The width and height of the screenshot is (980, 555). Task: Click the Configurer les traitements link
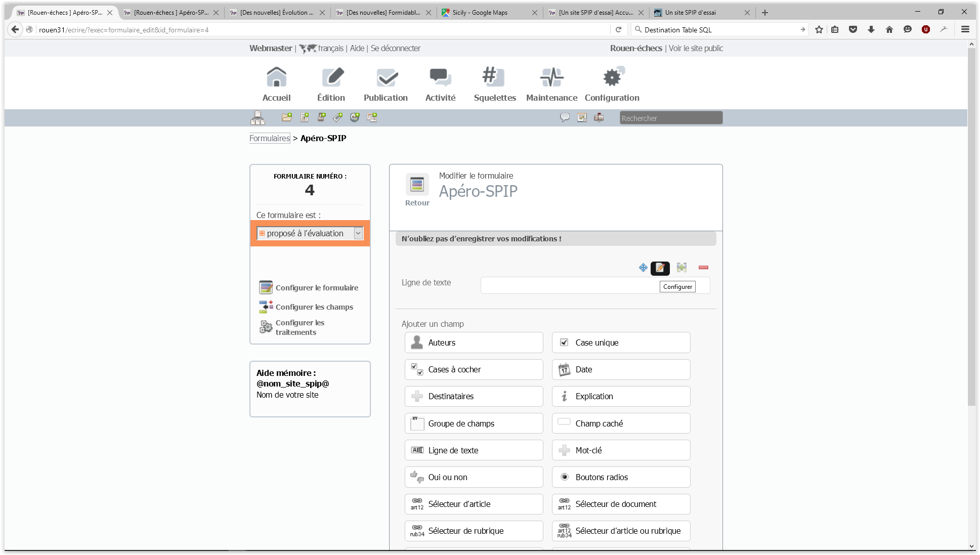point(300,327)
